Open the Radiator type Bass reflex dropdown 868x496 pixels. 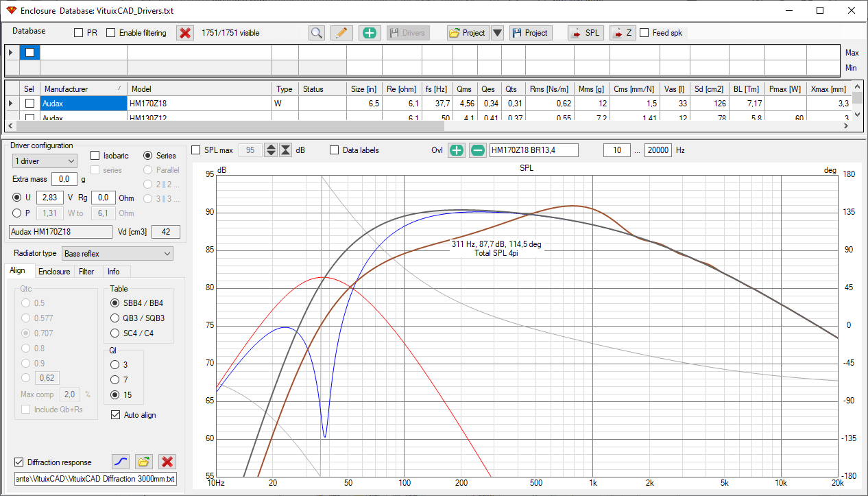117,254
